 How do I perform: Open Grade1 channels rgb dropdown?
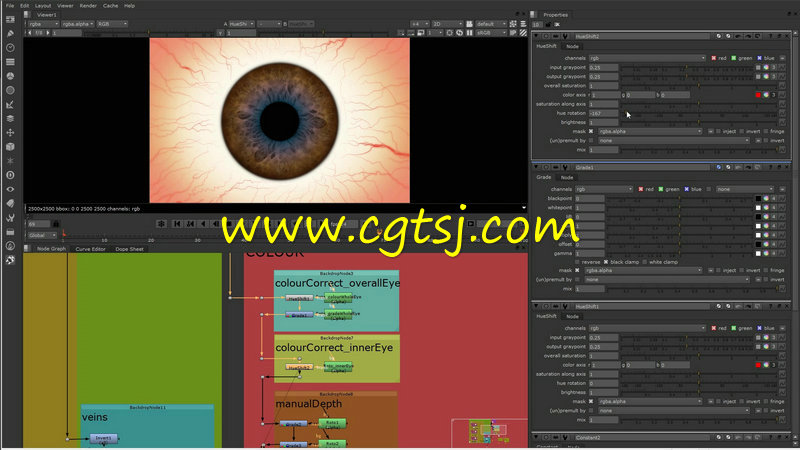click(604, 189)
